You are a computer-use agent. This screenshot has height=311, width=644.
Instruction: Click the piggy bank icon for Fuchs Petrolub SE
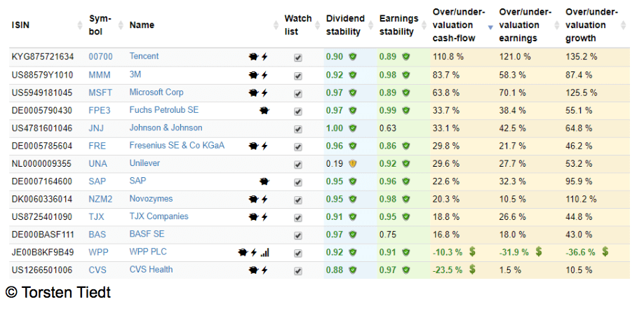[x=264, y=111]
